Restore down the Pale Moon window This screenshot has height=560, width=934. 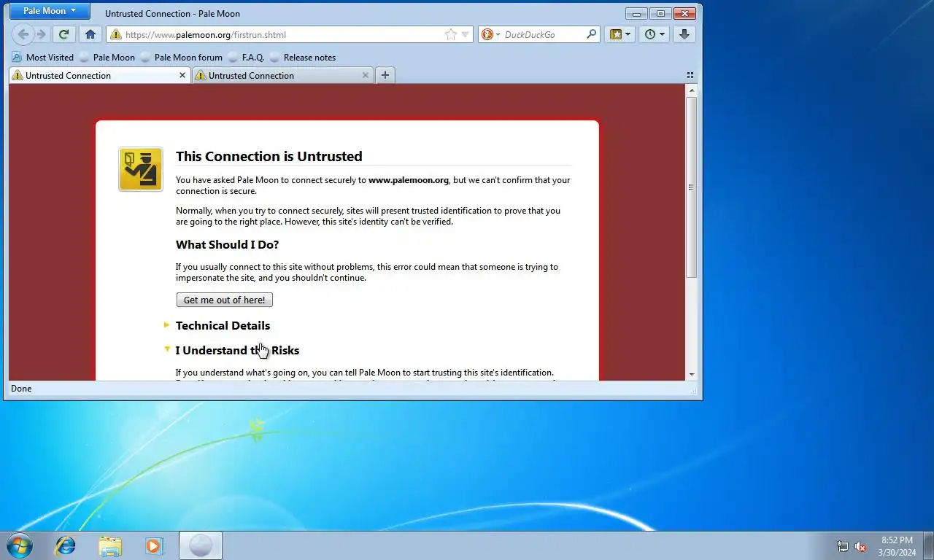(x=660, y=13)
